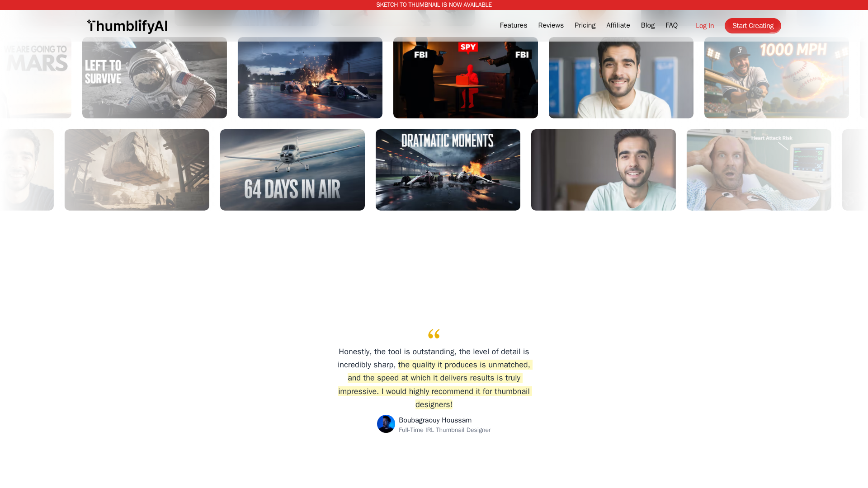The width and height of the screenshot is (868, 488).
Task: Click the yellow quotation mark icon
Action: tap(434, 334)
